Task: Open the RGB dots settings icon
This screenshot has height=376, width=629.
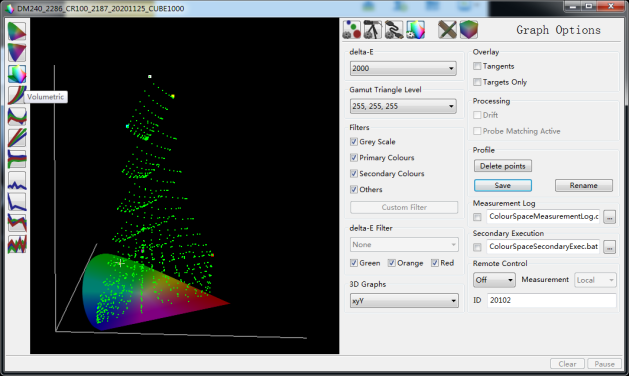Action: pos(352,30)
